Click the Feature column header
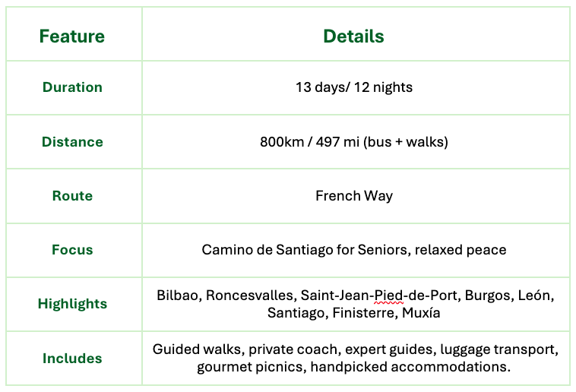 (x=72, y=36)
